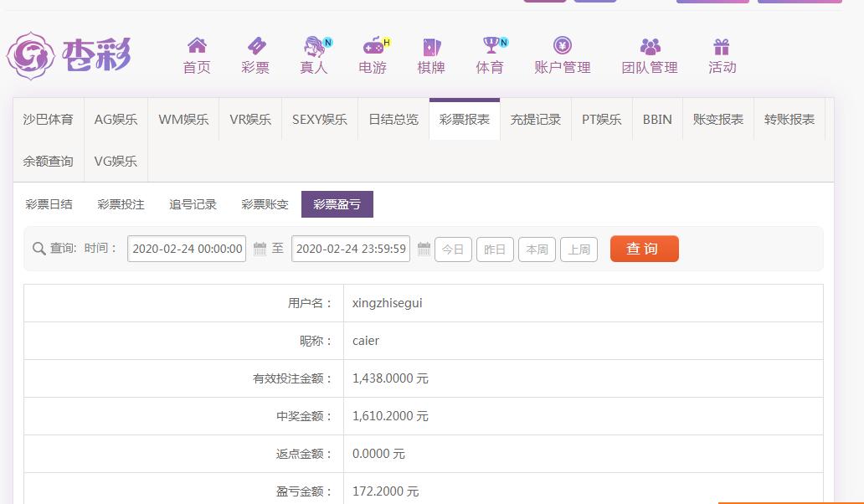This screenshot has width=864, height=504.
Task: Click the 172.2000 元 profit amount
Action: [386, 491]
